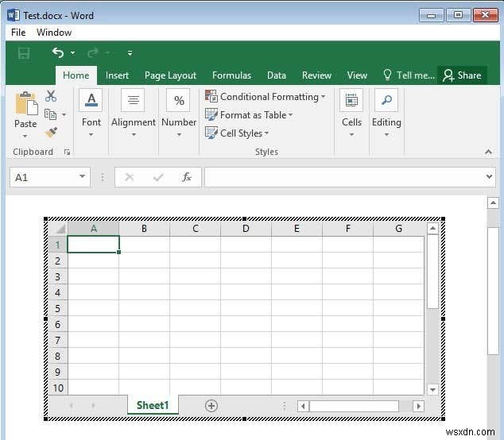Click the Enter checkmark in formula bar

[x=158, y=177]
